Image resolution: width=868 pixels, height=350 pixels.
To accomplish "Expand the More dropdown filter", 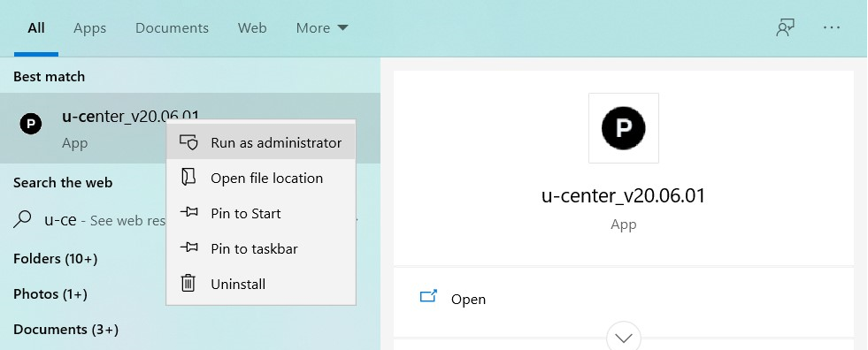I will coord(321,28).
